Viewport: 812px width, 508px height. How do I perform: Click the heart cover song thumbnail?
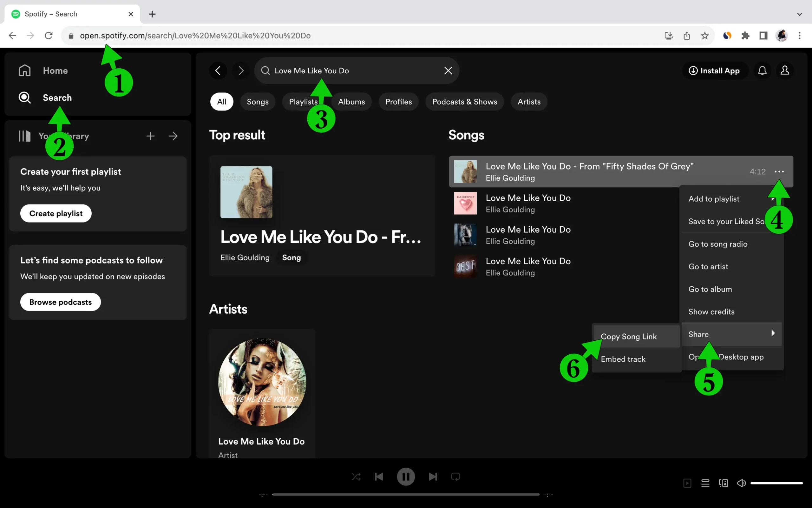click(x=465, y=203)
